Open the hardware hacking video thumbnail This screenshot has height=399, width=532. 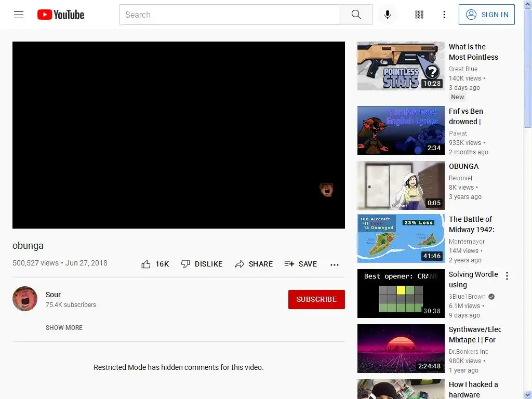click(401, 389)
